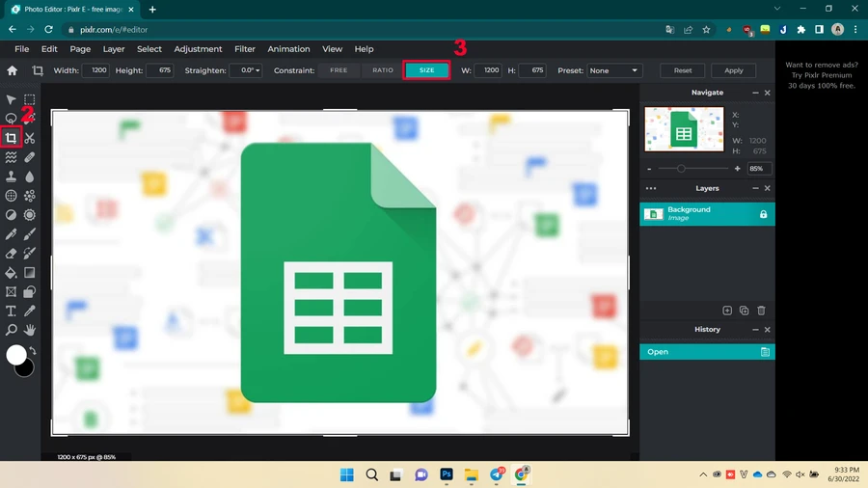Select the Brush tool
The image size is (868, 488).
coord(29,234)
